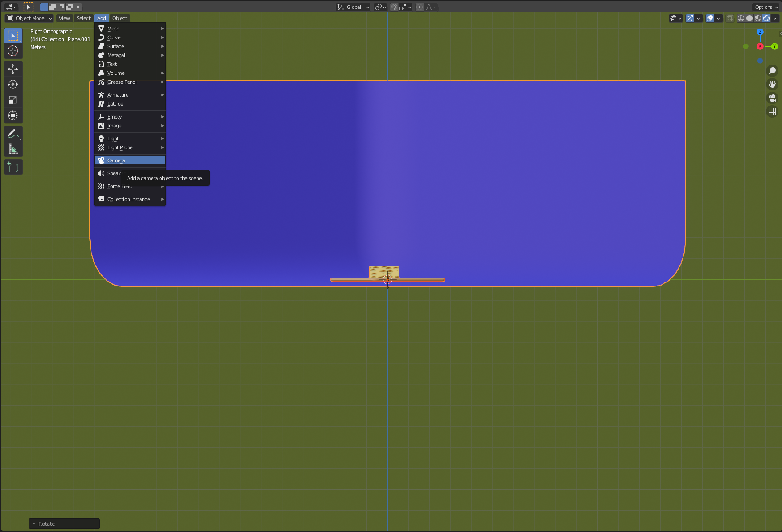Open the Object menu

119,18
